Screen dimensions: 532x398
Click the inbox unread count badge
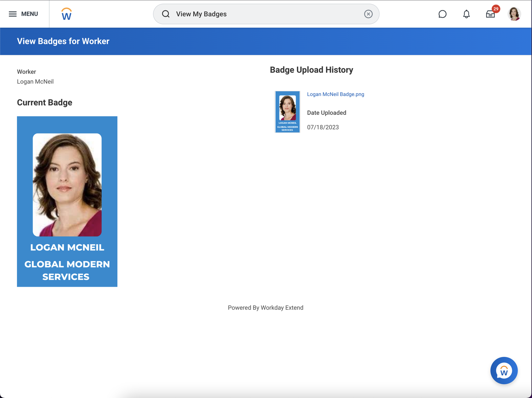[x=495, y=9]
